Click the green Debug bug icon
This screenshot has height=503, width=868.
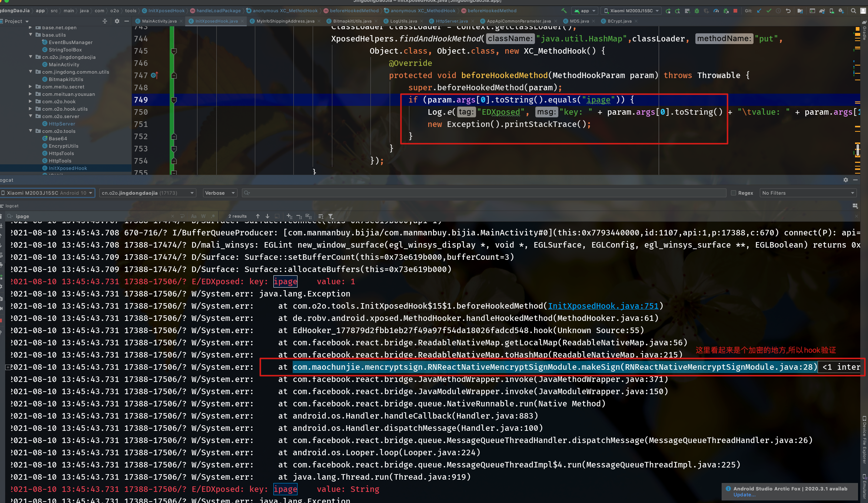pos(697,11)
